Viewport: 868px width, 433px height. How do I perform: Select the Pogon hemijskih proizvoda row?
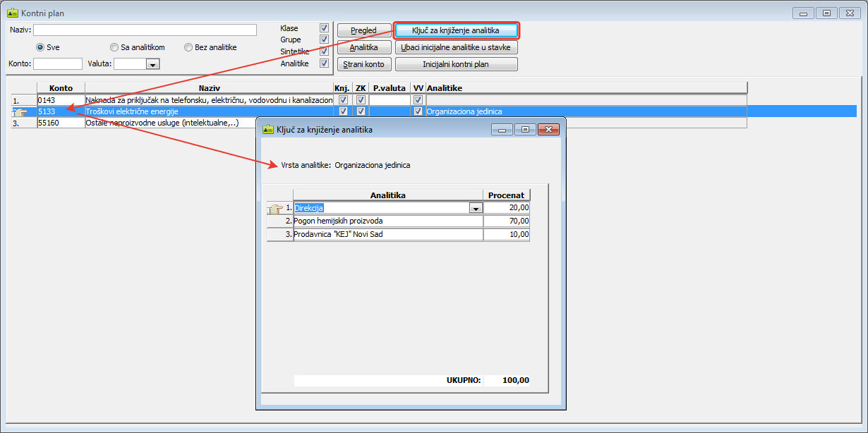click(x=388, y=221)
